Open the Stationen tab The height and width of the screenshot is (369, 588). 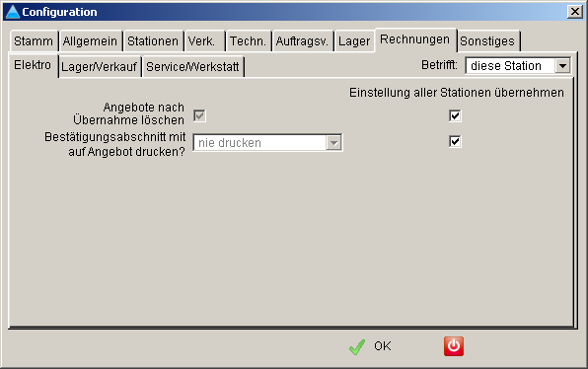[153, 40]
